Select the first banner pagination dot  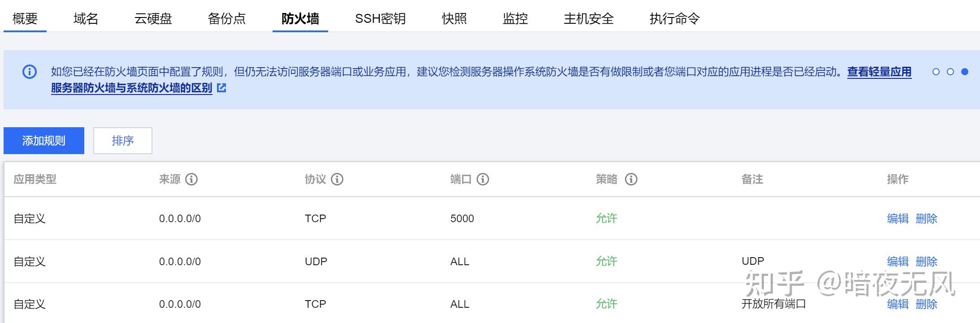(936, 72)
